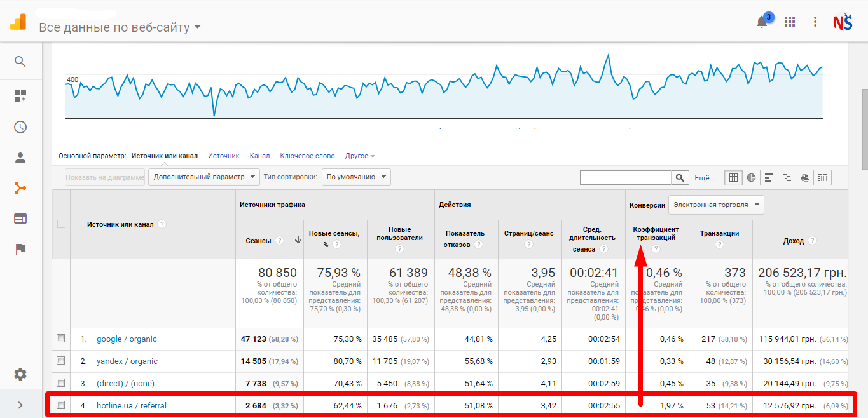The height and width of the screenshot is (418, 868).
Task: Open the Audience person sidebar icon
Action: [x=20, y=158]
